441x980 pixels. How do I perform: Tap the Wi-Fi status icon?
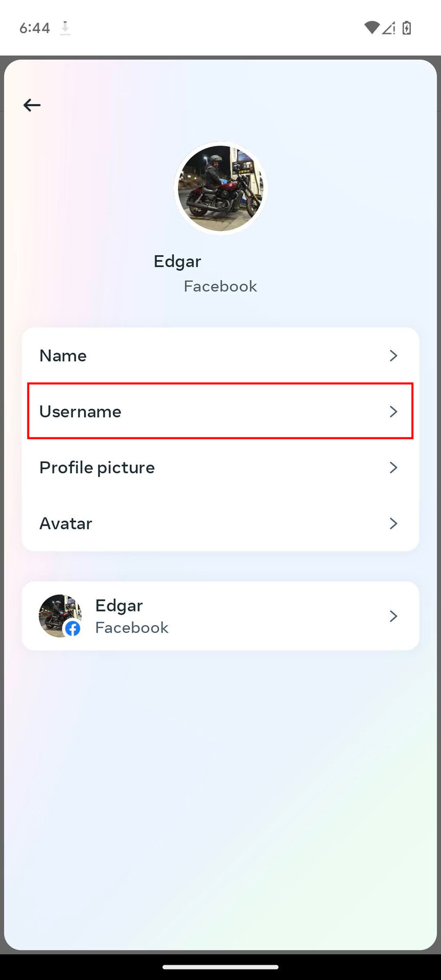click(x=372, y=28)
